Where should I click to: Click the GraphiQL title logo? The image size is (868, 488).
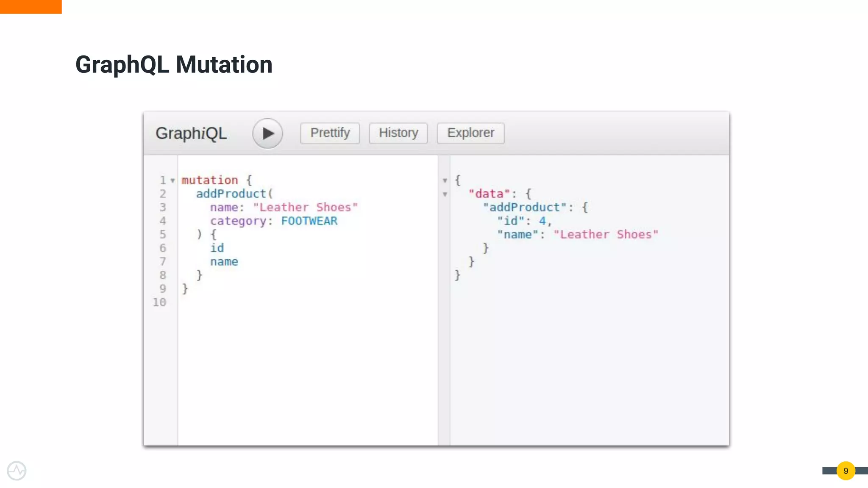pos(191,133)
